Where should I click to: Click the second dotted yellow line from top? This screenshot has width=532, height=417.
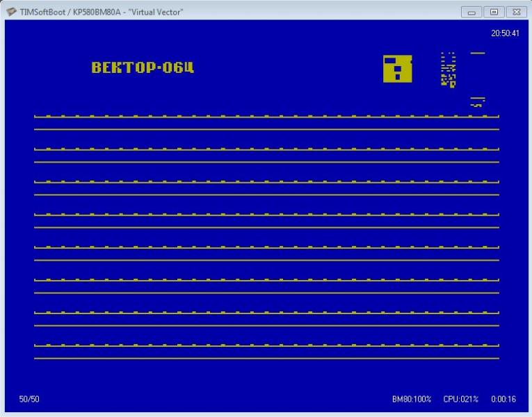coord(266,149)
